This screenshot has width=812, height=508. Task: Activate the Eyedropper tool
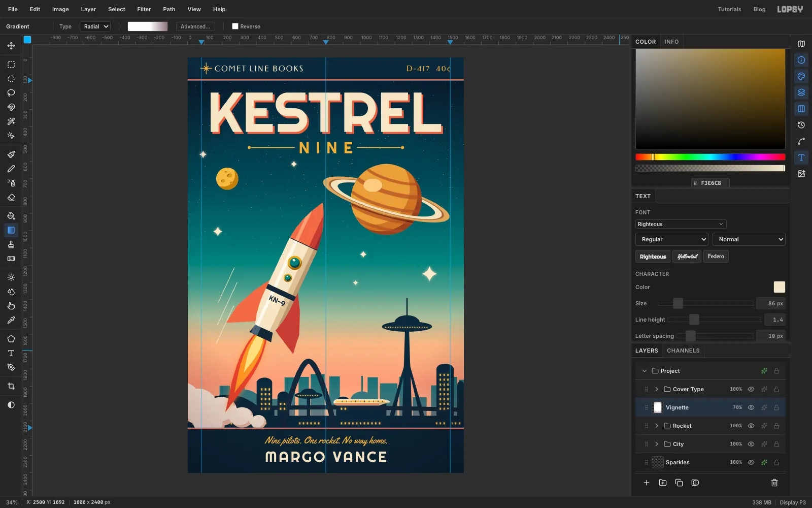(x=11, y=320)
